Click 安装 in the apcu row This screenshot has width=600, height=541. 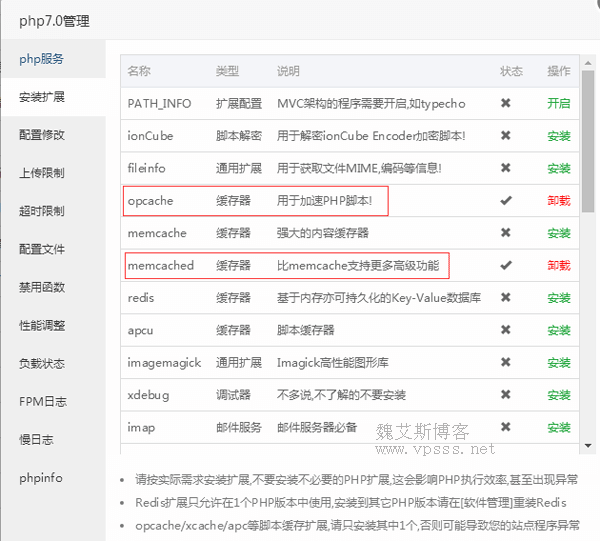click(x=559, y=330)
